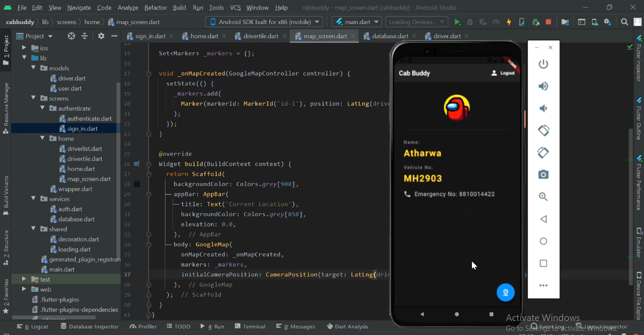Image resolution: width=644 pixels, height=335 pixels.
Task: Click emulator Home circle in side panel
Action: (x=544, y=241)
